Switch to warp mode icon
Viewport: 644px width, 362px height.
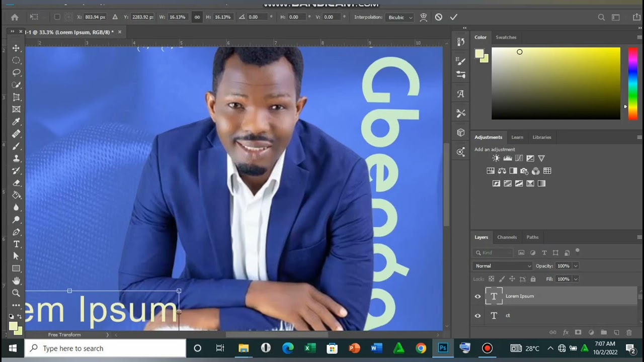[424, 17]
